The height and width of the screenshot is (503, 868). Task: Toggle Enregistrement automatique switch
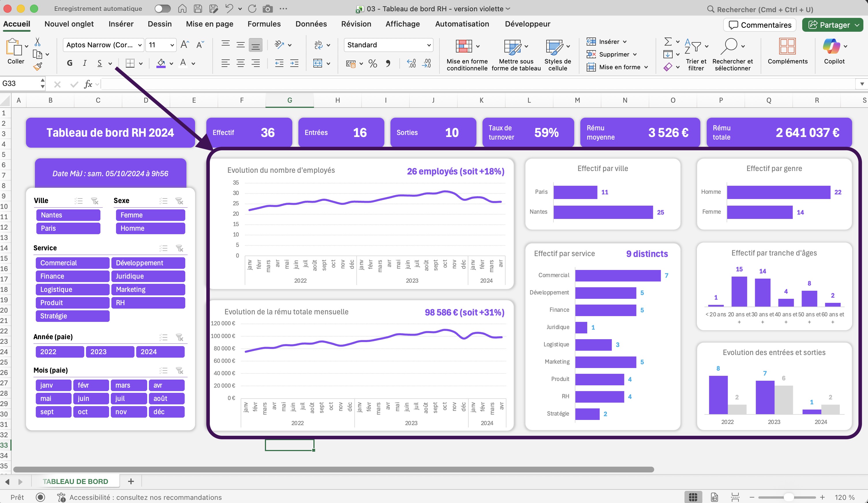click(162, 9)
